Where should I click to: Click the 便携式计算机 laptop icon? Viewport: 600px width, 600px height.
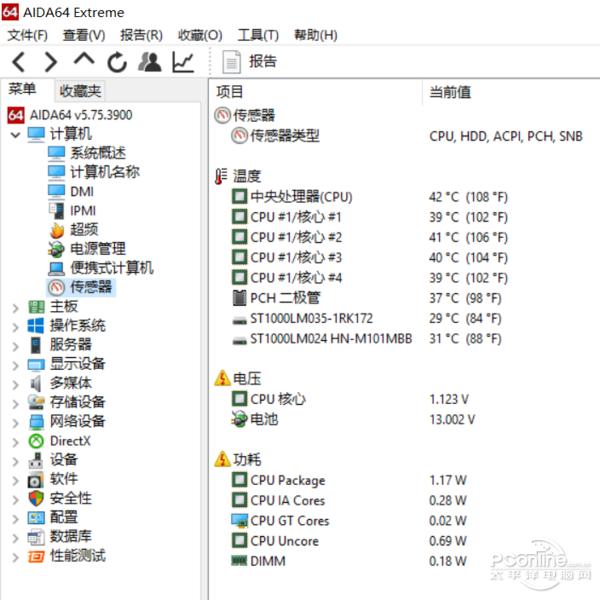click(x=56, y=268)
